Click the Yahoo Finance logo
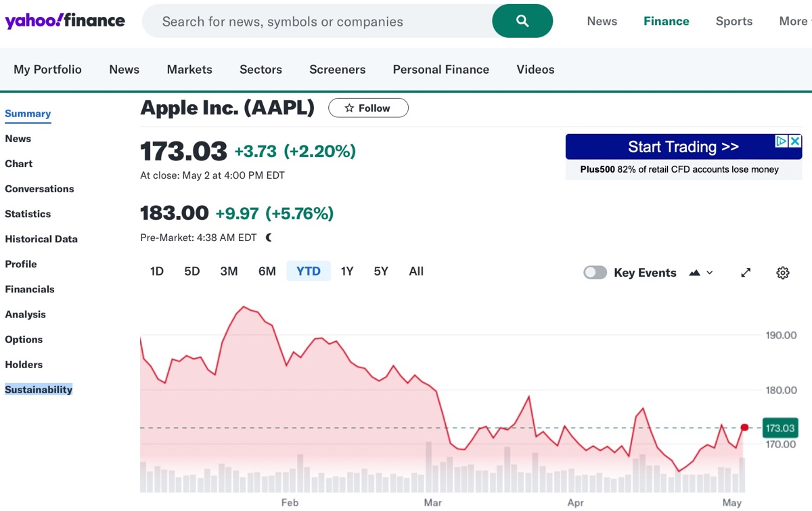The width and height of the screenshot is (812, 511). click(65, 21)
